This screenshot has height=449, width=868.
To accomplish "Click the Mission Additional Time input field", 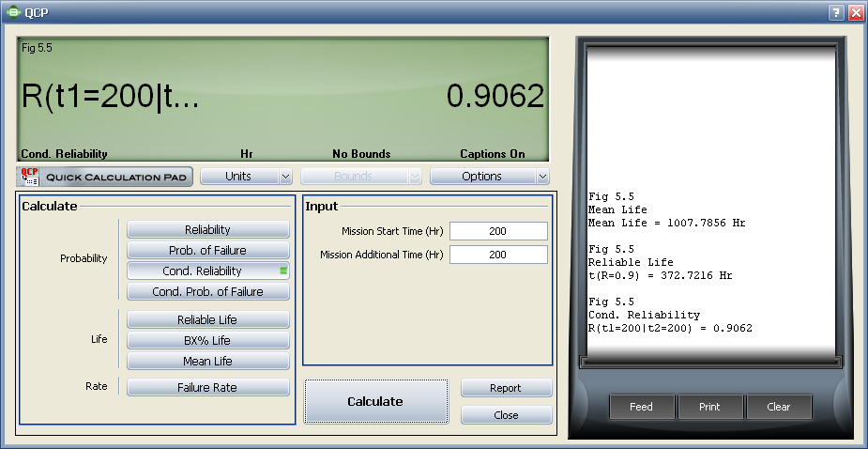I will click(498, 255).
